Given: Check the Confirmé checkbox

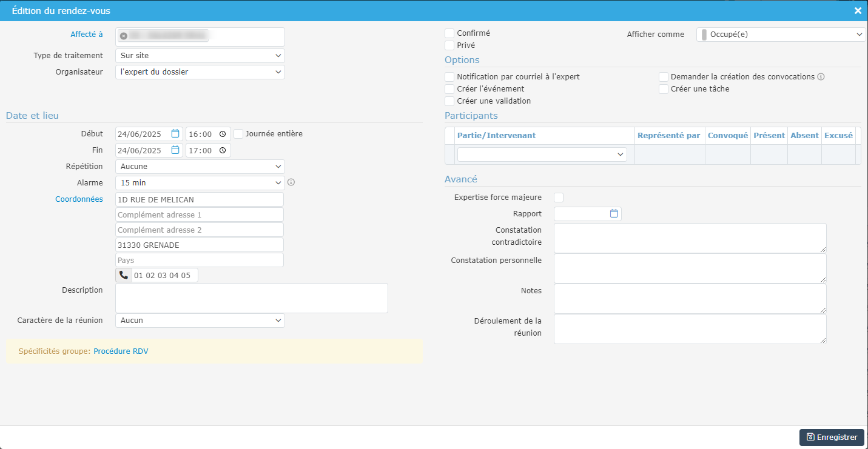Looking at the screenshot, I should click(x=449, y=33).
